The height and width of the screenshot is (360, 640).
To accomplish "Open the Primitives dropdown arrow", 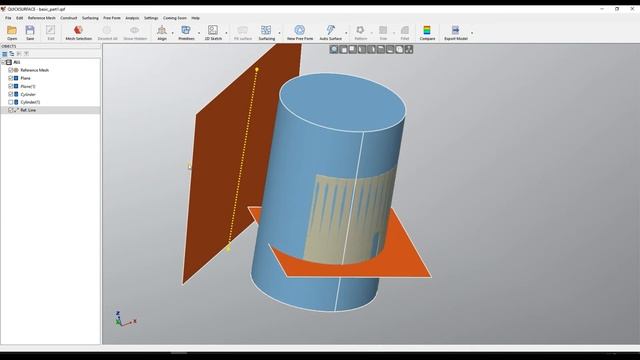I will [199, 33].
